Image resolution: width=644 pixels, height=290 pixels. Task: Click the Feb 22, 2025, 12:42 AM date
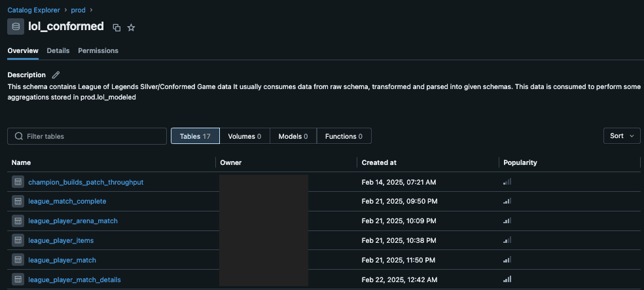[399, 280]
